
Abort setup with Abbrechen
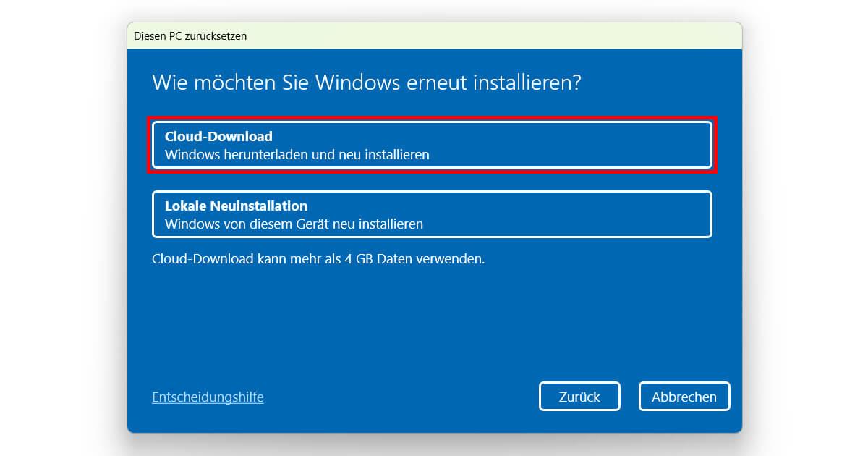pos(684,396)
